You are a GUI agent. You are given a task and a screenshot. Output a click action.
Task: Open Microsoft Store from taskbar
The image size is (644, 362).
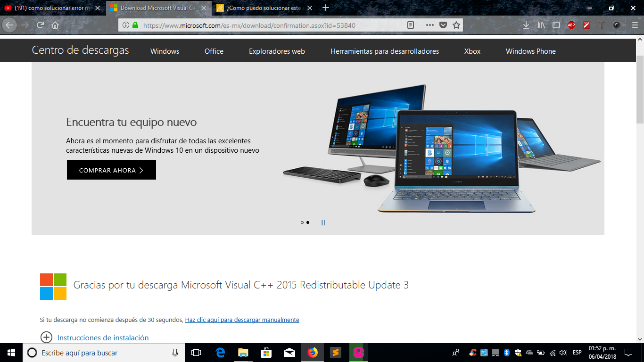tap(266, 353)
